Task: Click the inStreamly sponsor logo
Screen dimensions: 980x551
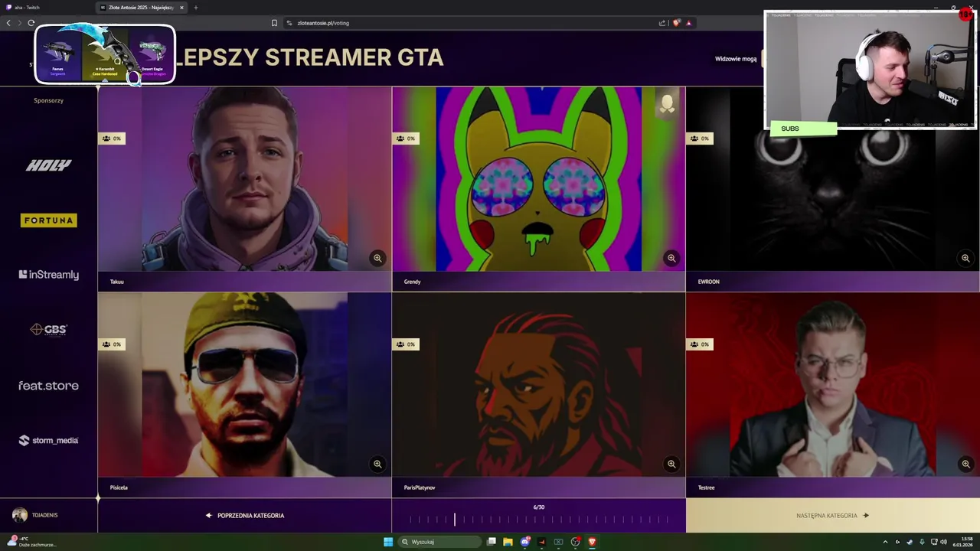Action: click(x=49, y=275)
